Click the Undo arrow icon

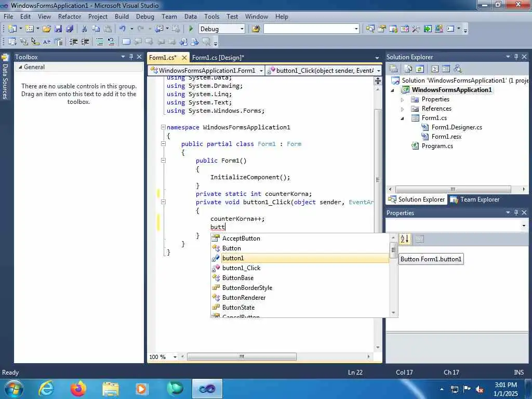[x=123, y=29]
